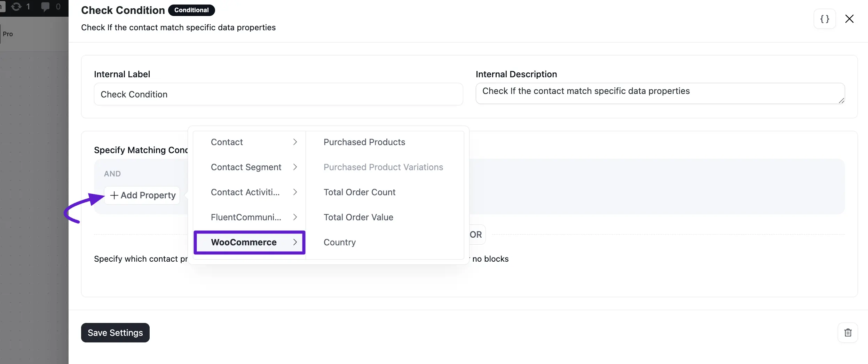This screenshot has width=868, height=364.
Task: Open the smart codes curly braces button
Action: pos(824,19)
